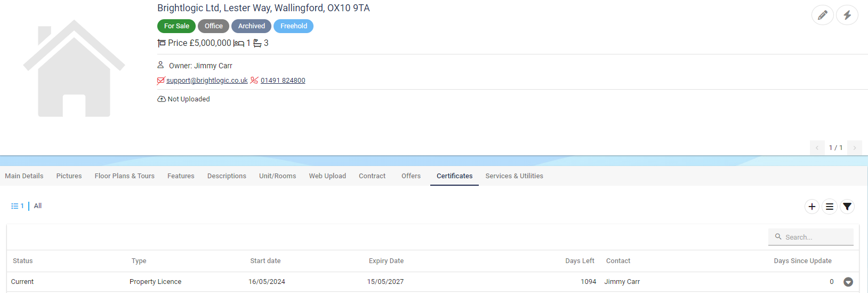Screen dimensions: 868x293
Task: Go to next record arrow
Action: tap(855, 148)
